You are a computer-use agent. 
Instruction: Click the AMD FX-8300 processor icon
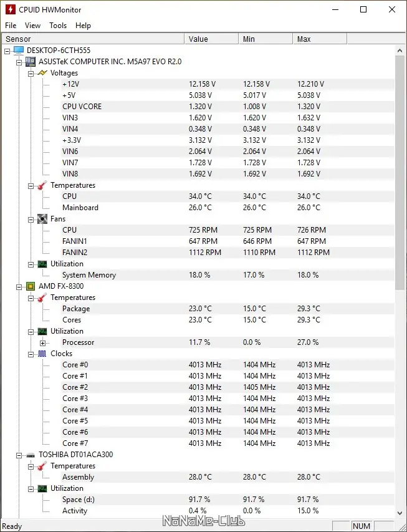(x=30, y=286)
